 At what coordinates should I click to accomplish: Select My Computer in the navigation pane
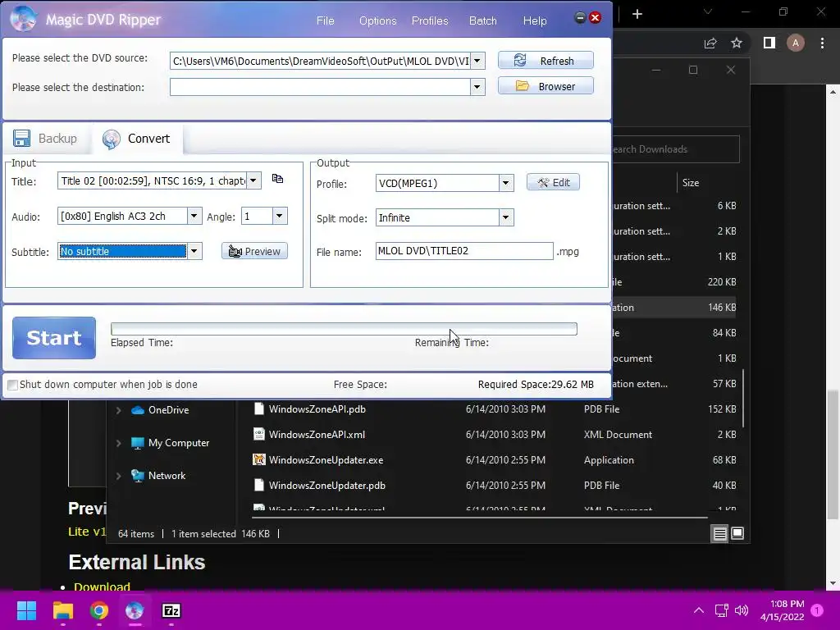pyautogui.click(x=178, y=442)
